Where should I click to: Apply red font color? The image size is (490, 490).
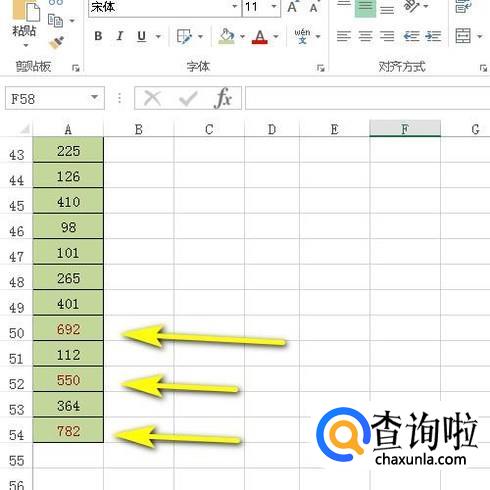(x=260, y=37)
